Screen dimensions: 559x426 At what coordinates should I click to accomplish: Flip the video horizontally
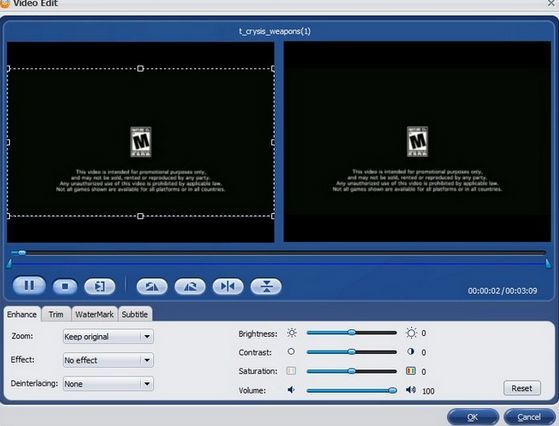tap(228, 286)
